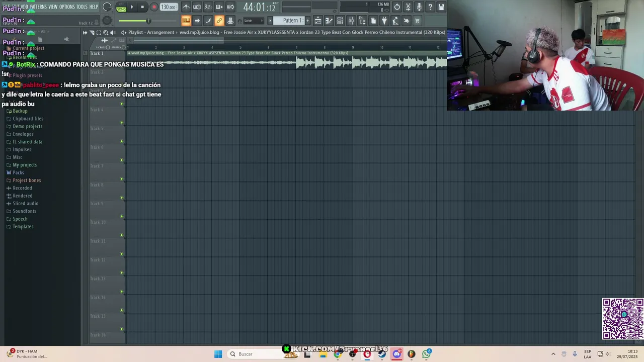Click the shopping cart content library icon
The height and width of the screenshot is (362, 644).
(x=417, y=21)
